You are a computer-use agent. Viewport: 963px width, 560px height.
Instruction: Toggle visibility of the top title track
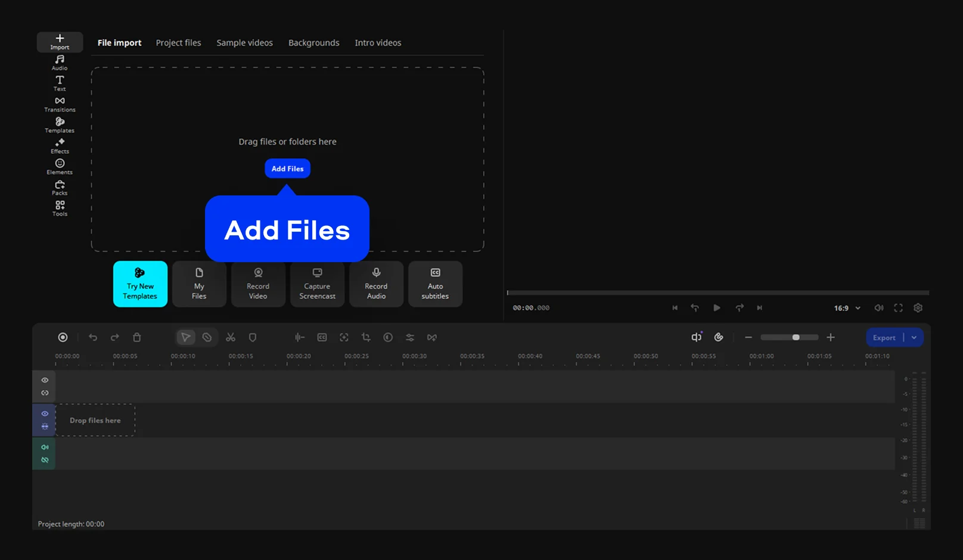(45, 380)
